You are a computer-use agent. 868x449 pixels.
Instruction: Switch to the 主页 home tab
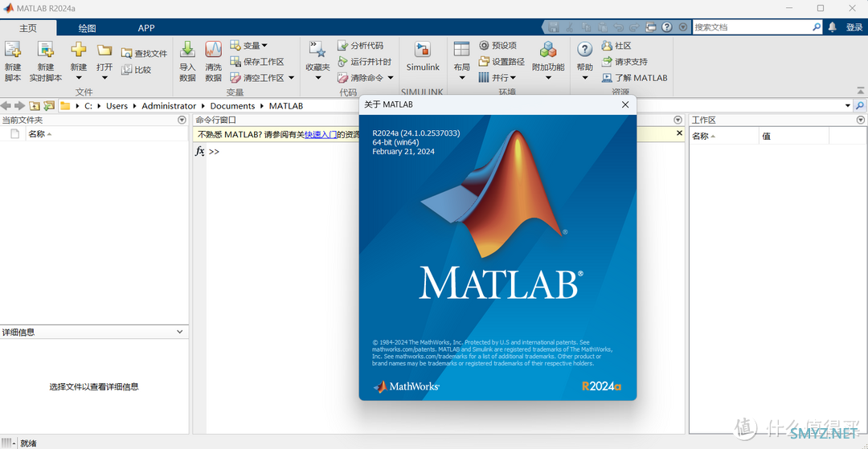tap(27, 27)
